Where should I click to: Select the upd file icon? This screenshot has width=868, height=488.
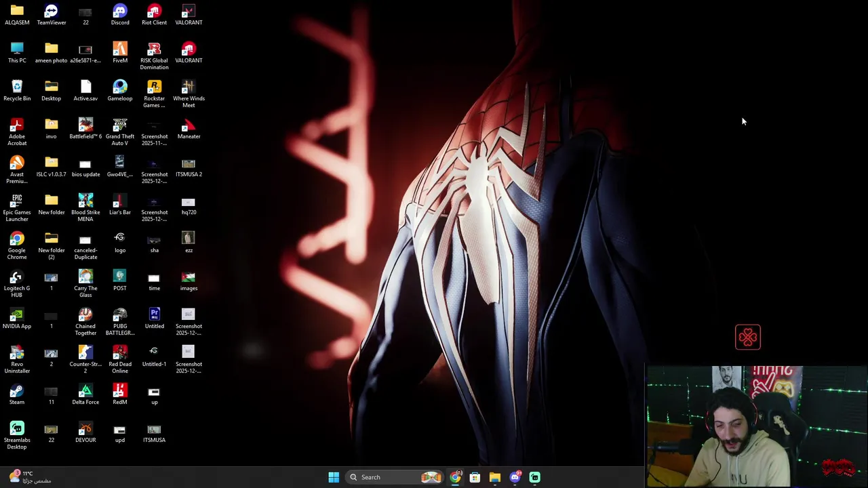[120, 432]
